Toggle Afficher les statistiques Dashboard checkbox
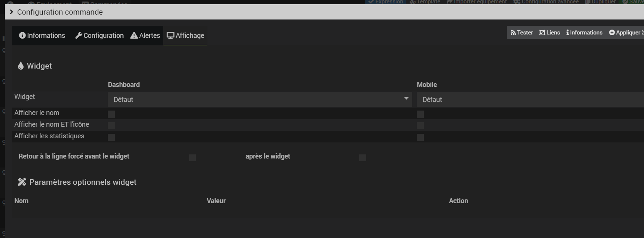Image resolution: width=644 pixels, height=238 pixels. coord(111,137)
